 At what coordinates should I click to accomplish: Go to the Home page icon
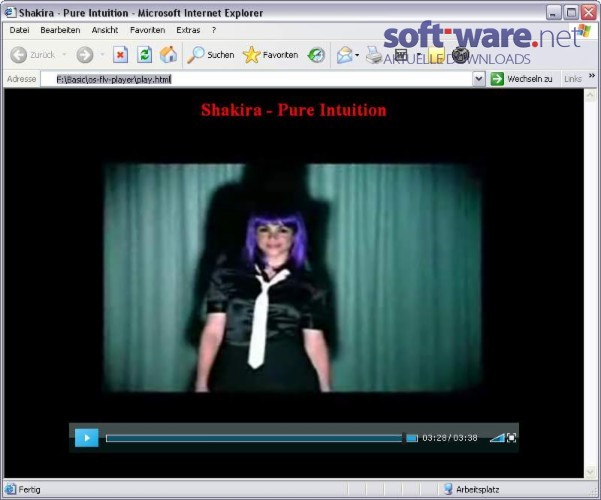pyautogui.click(x=168, y=55)
